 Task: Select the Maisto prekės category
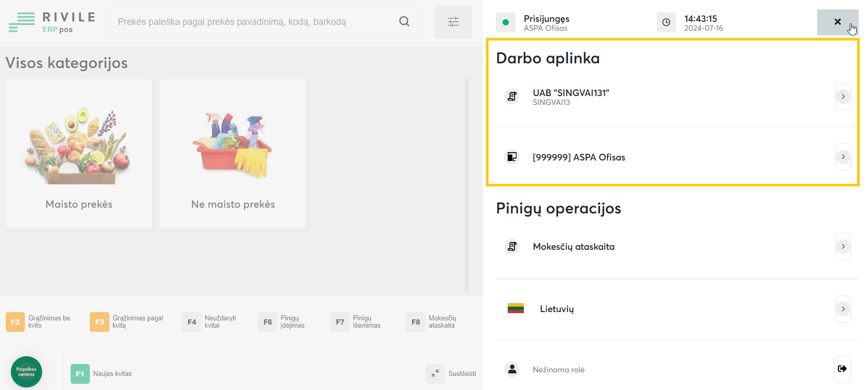tap(79, 154)
